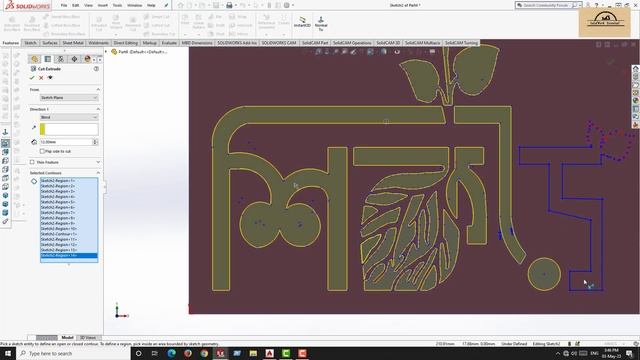Image resolution: width=640 pixels, height=360 pixels.
Task: Click the yellow direction selection box
Action: click(69, 129)
